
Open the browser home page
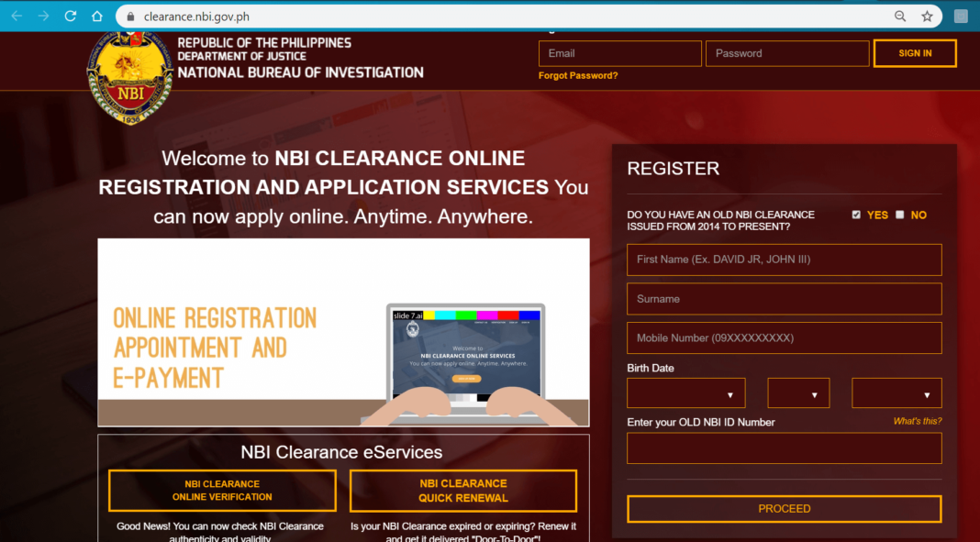[x=95, y=16]
